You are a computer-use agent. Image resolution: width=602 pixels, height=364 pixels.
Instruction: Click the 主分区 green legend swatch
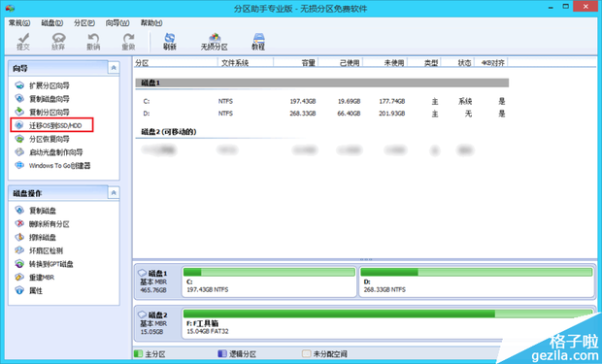(138, 353)
